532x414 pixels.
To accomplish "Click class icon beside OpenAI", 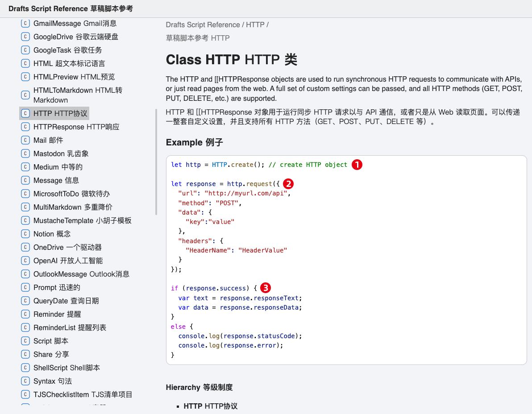I will (x=25, y=261).
